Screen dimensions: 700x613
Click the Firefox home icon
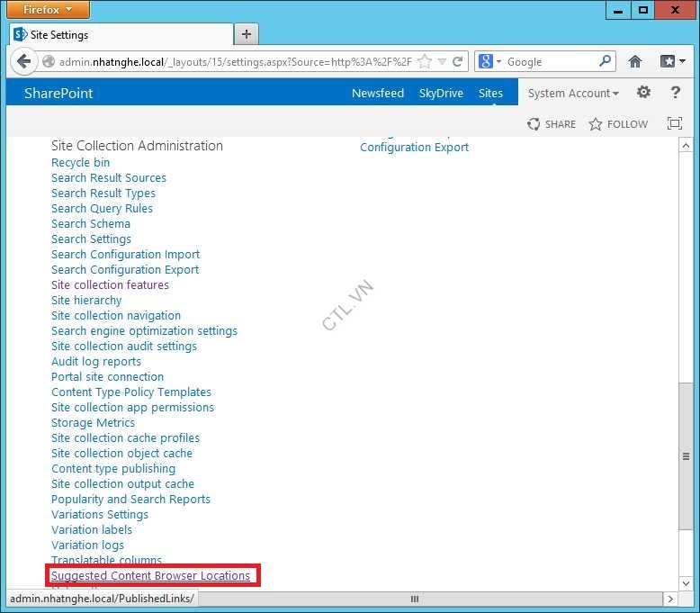pos(635,61)
